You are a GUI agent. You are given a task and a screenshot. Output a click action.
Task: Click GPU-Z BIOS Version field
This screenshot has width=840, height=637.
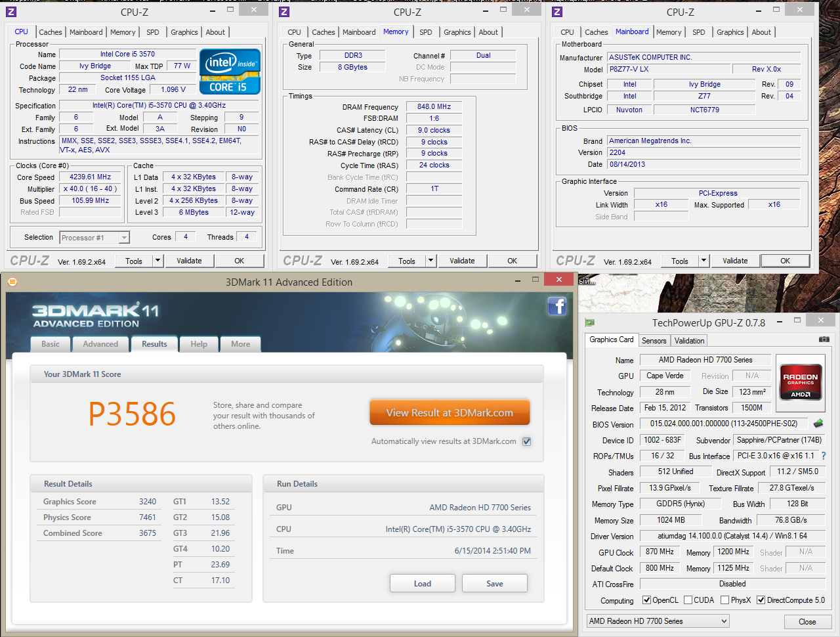tap(724, 424)
